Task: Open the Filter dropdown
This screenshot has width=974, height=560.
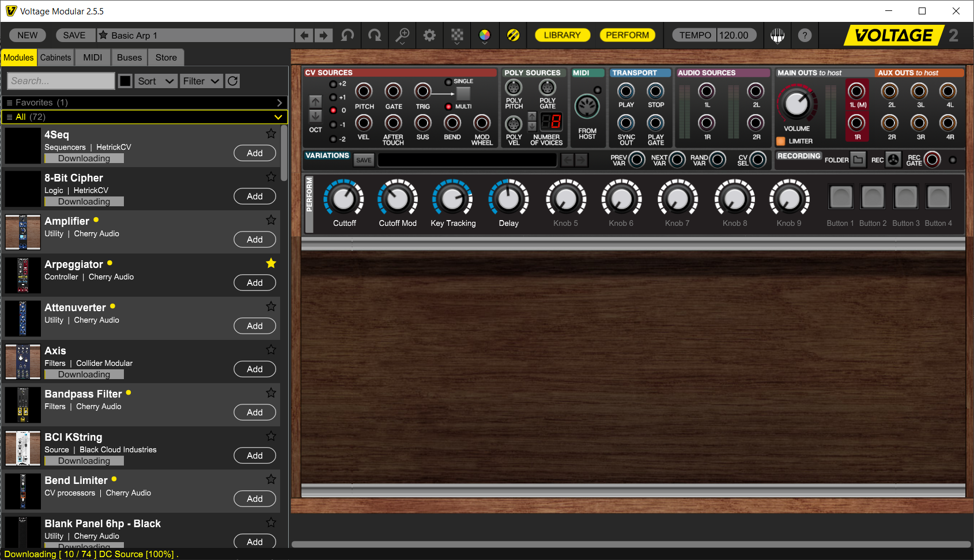Action: [201, 81]
